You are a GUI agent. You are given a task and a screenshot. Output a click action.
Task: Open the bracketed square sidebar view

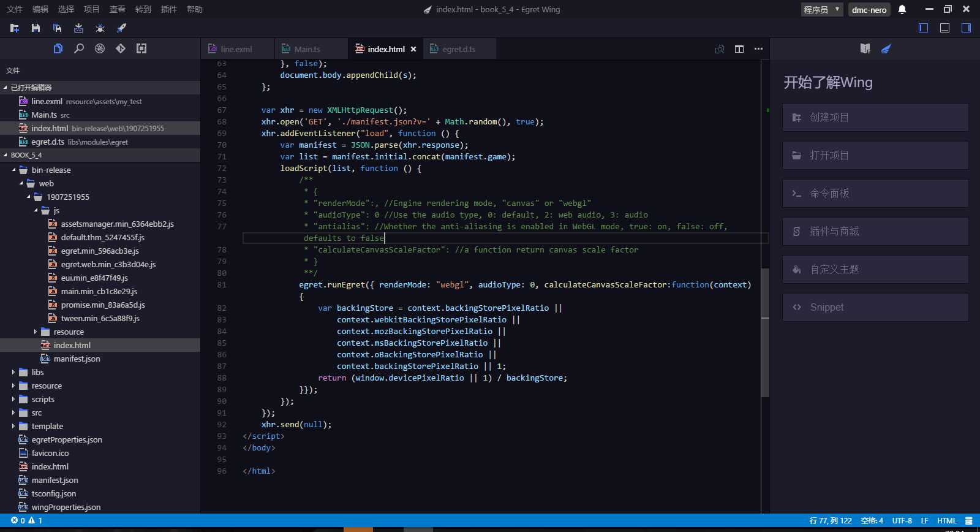[x=141, y=48]
